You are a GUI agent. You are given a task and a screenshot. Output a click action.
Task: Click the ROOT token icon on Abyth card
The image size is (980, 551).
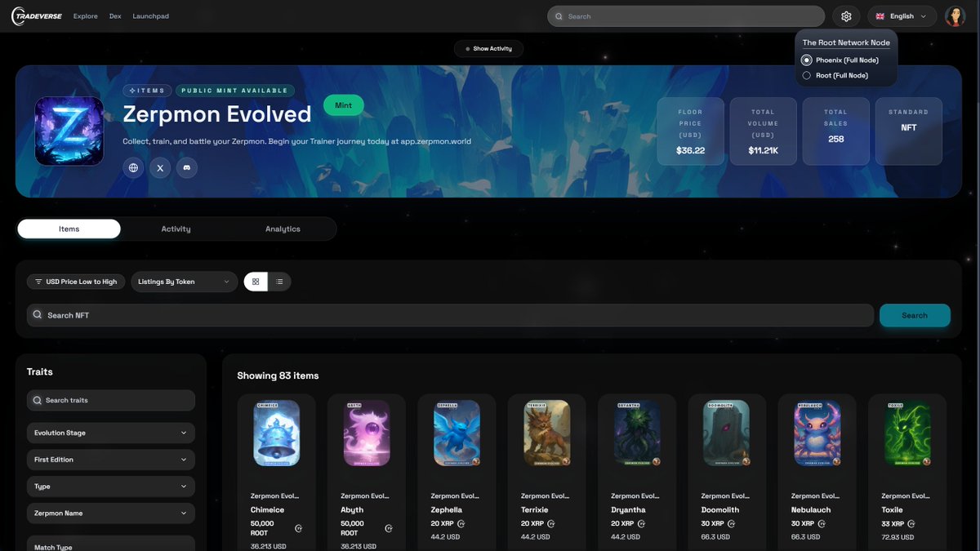pyautogui.click(x=388, y=528)
